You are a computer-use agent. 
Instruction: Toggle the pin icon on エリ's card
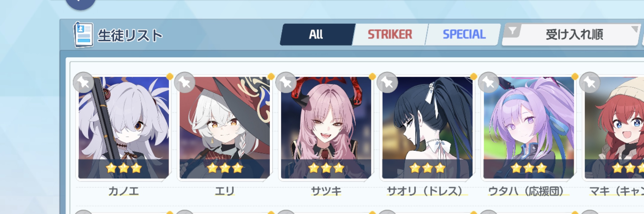pos(185,82)
